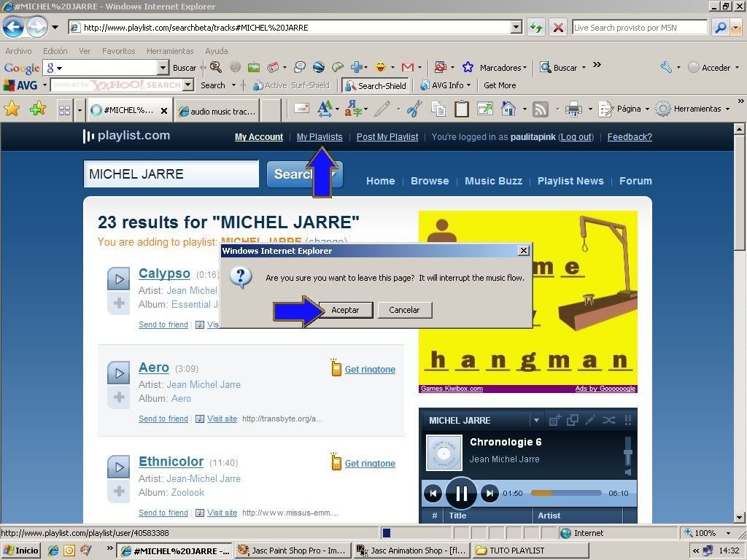The image size is (747, 560).
Task: Add Aero track to playlist with plus
Action: pyautogui.click(x=119, y=397)
